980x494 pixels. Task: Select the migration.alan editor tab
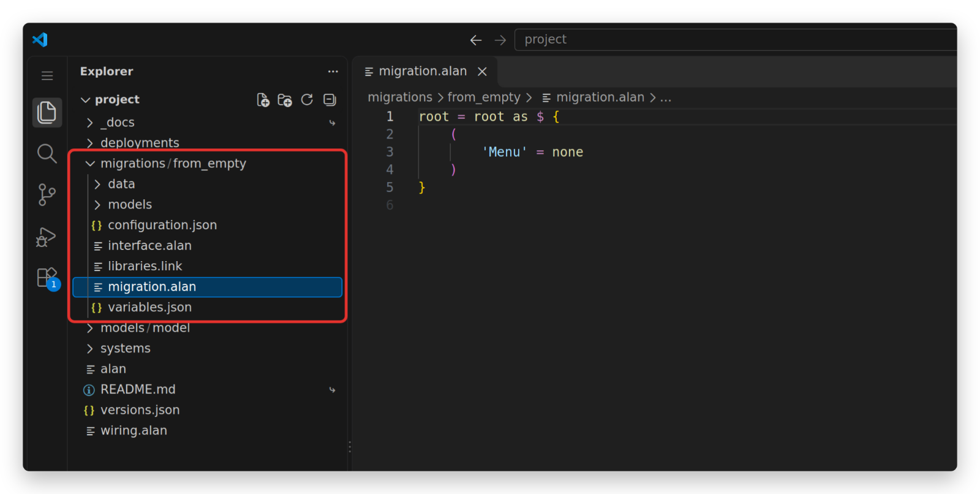point(423,72)
